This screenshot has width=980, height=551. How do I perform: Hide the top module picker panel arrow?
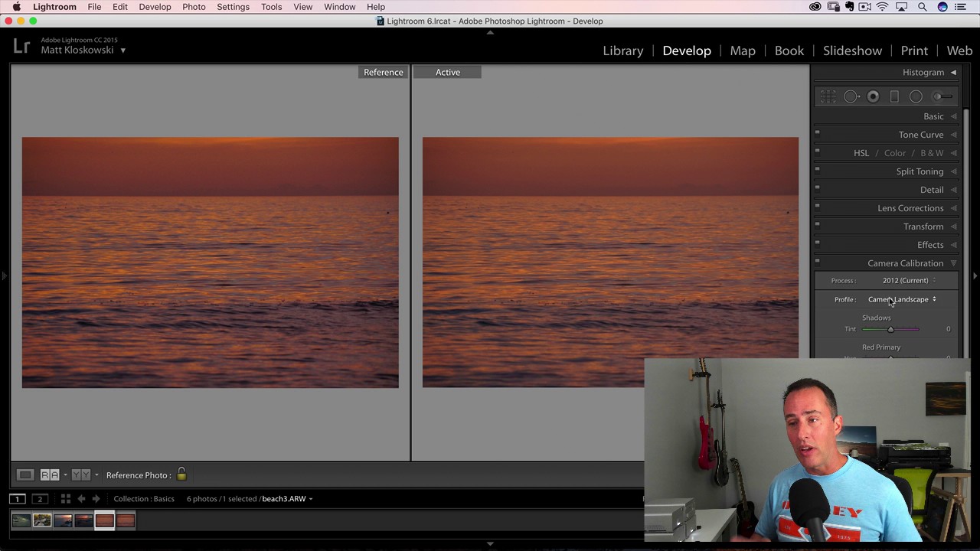(x=490, y=32)
